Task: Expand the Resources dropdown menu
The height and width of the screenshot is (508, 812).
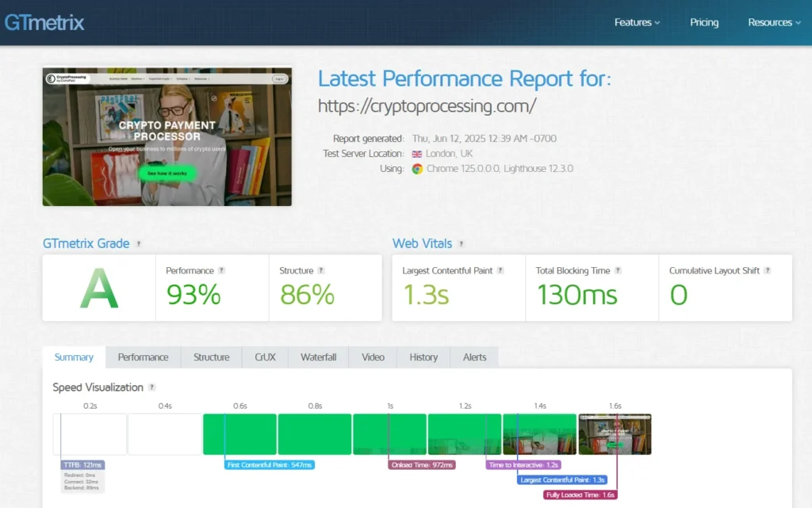Action: [x=774, y=22]
